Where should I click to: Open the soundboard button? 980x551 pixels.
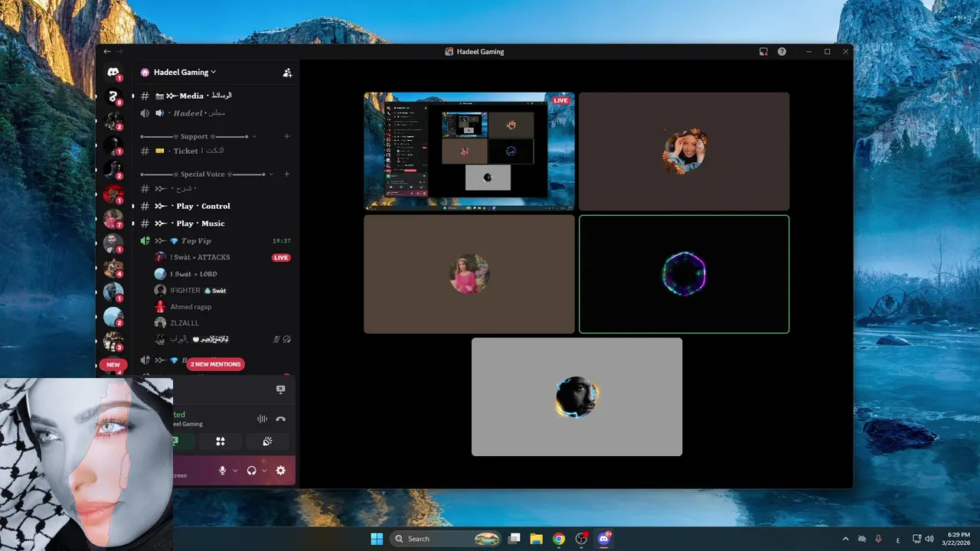(x=267, y=441)
